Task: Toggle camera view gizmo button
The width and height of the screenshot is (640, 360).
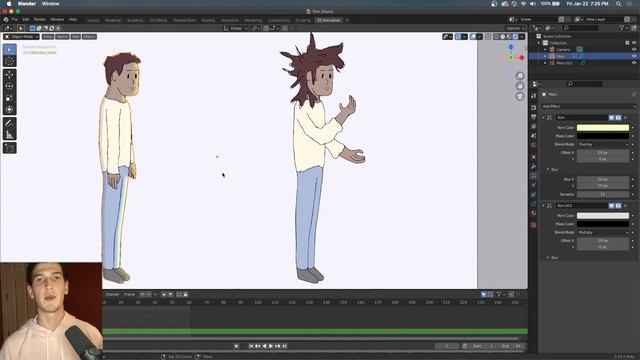Action: (520, 96)
